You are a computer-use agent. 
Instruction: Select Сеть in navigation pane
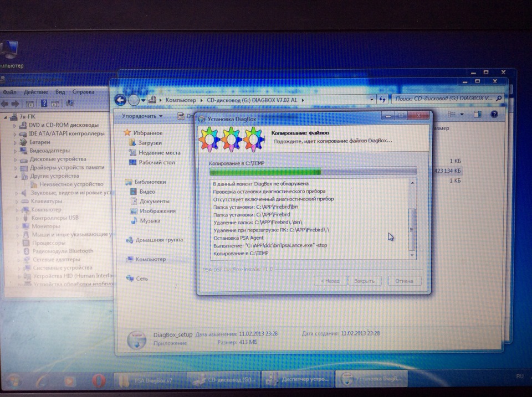(x=142, y=279)
